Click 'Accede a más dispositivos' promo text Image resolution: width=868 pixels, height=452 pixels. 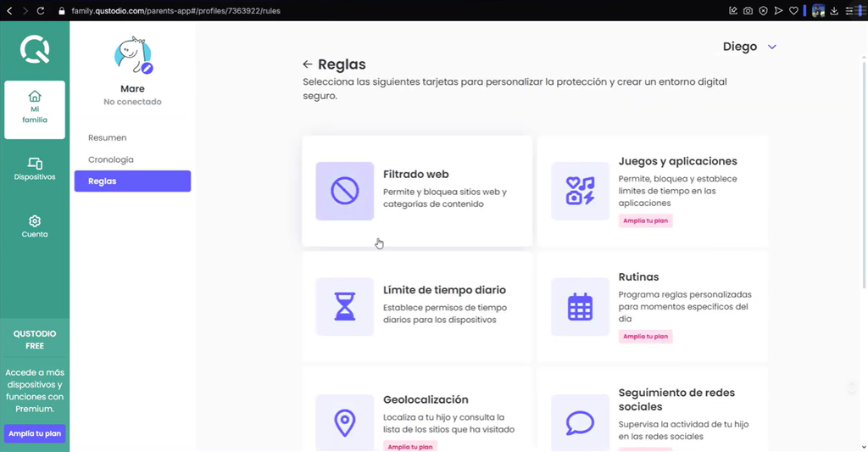[35, 390]
